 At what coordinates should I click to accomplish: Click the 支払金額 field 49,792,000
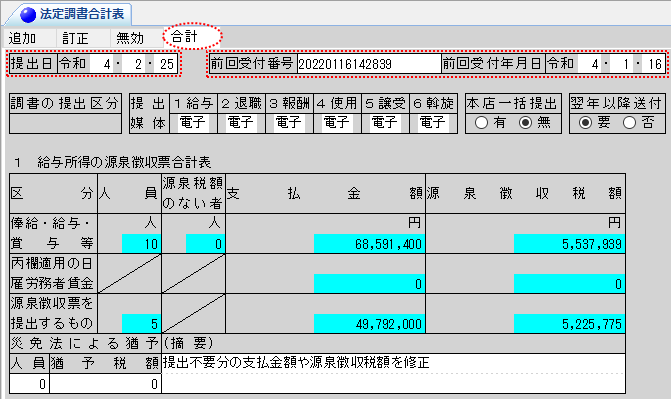369,323
